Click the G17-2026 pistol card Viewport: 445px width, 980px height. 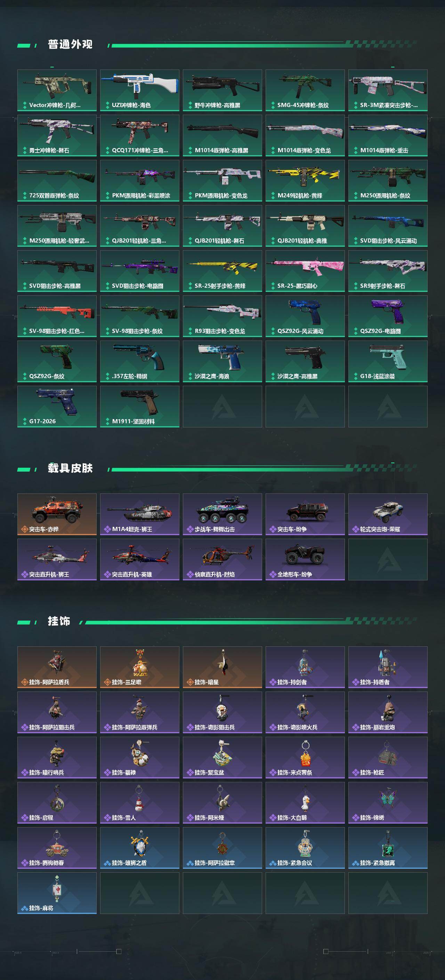pos(57,407)
